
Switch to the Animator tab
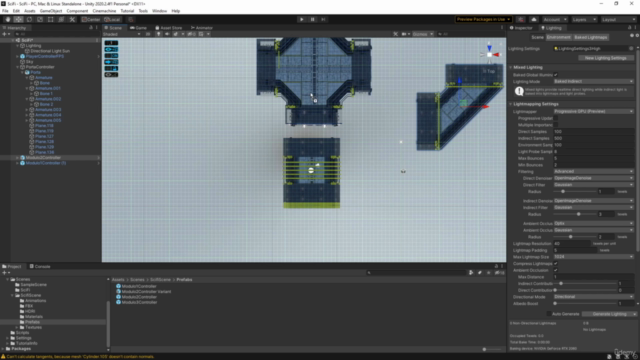tap(202, 28)
